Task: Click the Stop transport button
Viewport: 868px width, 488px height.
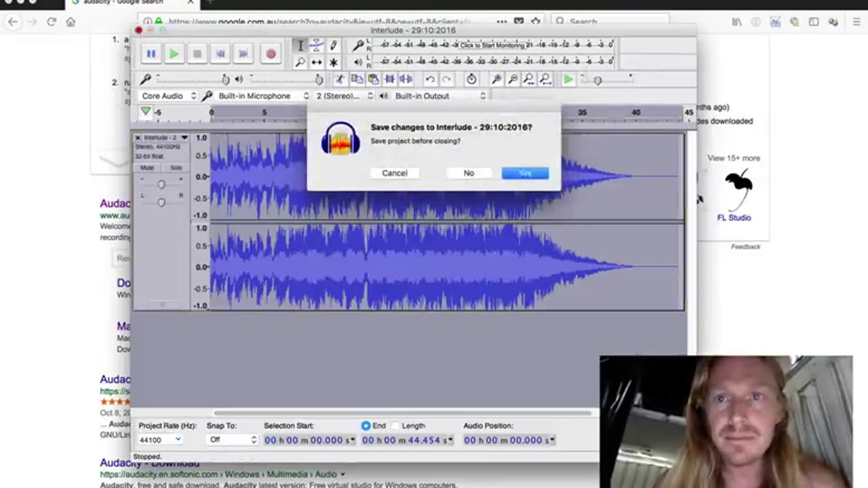Action: 197,54
